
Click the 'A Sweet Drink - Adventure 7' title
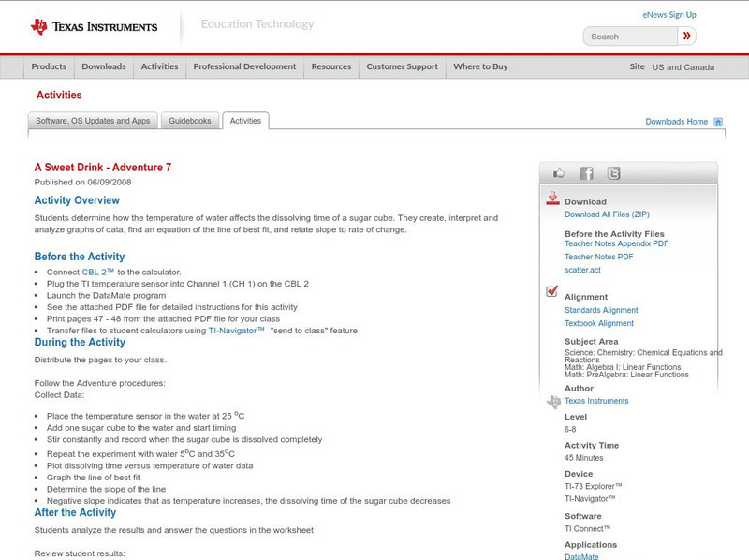tap(103, 168)
